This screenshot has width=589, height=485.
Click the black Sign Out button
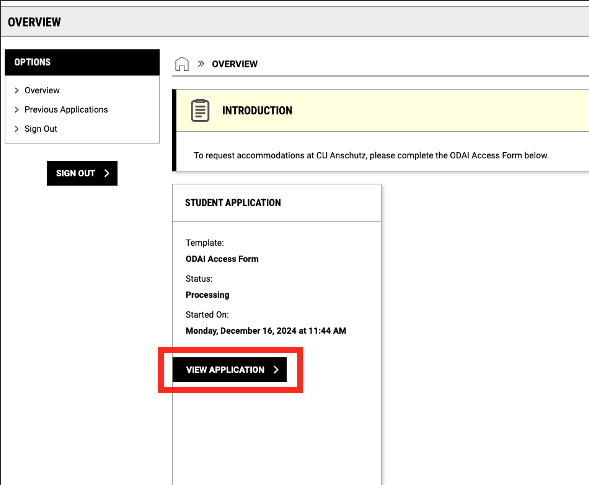[x=82, y=173]
